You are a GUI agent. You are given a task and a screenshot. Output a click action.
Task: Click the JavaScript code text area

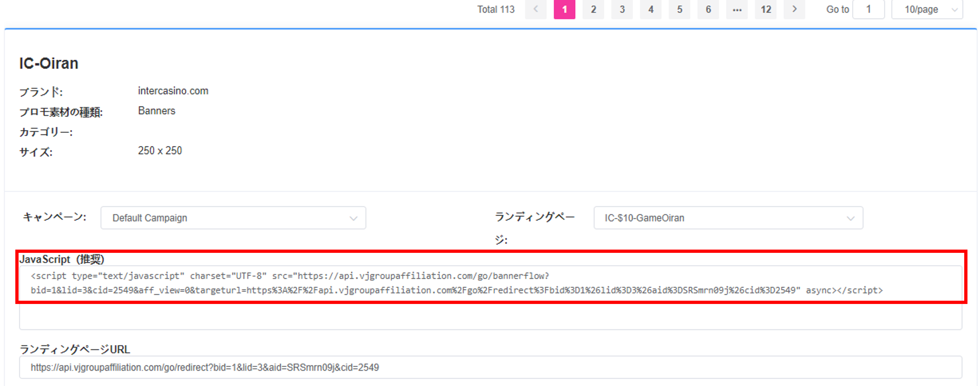pos(490,298)
